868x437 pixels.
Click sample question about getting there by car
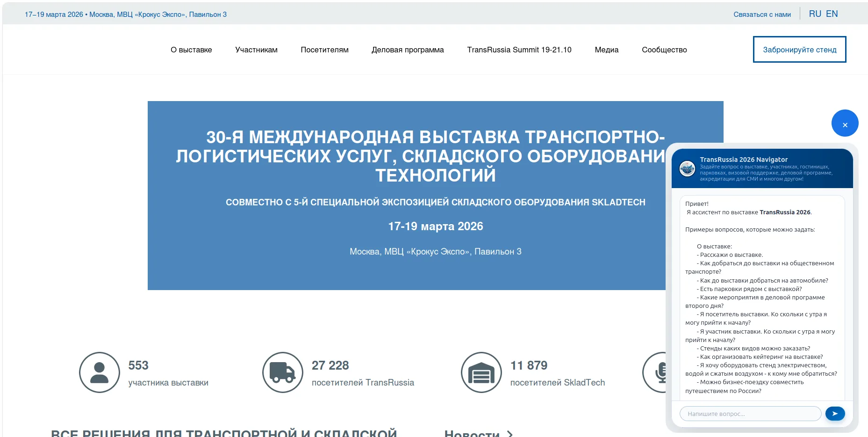[762, 281]
